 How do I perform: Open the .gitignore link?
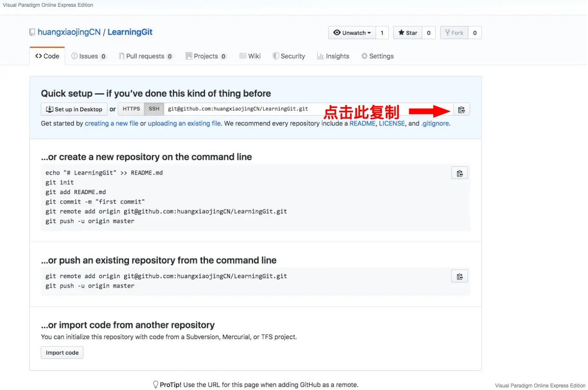pyautogui.click(x=435, y=124)
